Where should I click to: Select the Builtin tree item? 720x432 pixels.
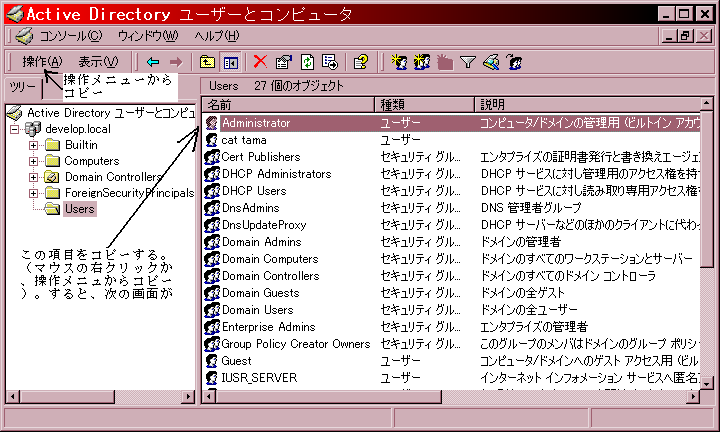[81, 145]
